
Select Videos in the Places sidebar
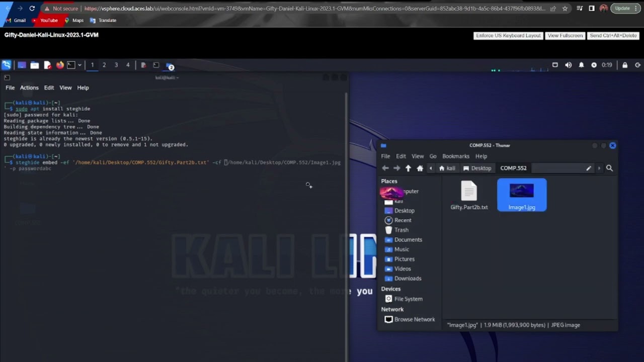pyautogui.click(x=403, y=268)
